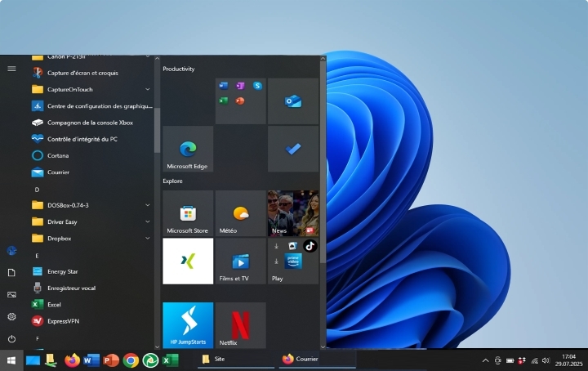Screen dimensions: 588x371
Task: Open the News photo tile
Action: (x=292, y=213)
